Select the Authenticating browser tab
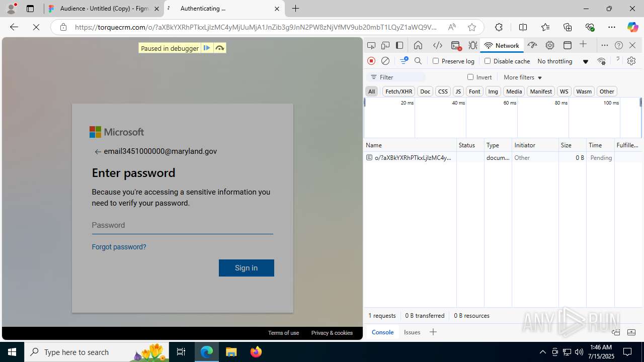Screen dimensions: 644x362 point(224,9)
